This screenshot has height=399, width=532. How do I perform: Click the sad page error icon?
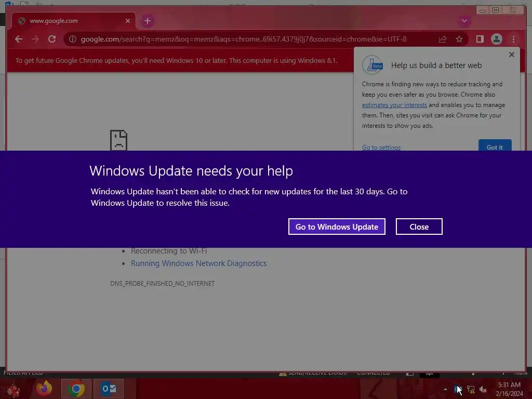(x=118, y=140)
